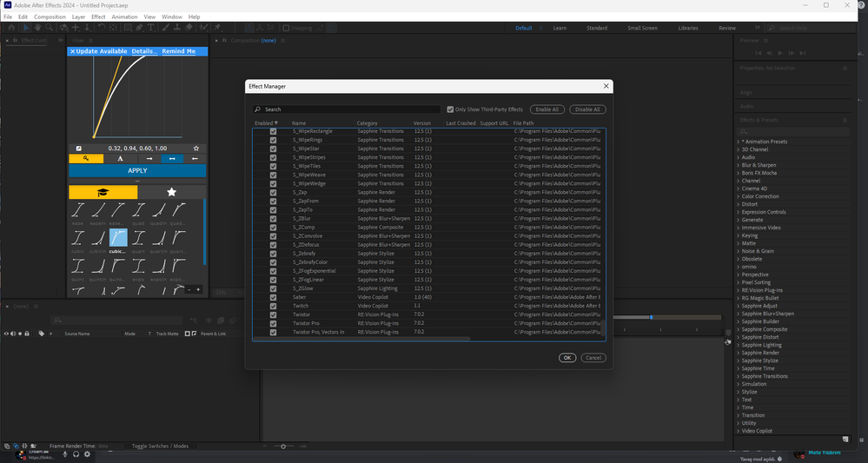Image resolution: width=868 pixels, height=463 pixels.
Task: Select the Hand tool in toolbar
Action: click(37, 28)
